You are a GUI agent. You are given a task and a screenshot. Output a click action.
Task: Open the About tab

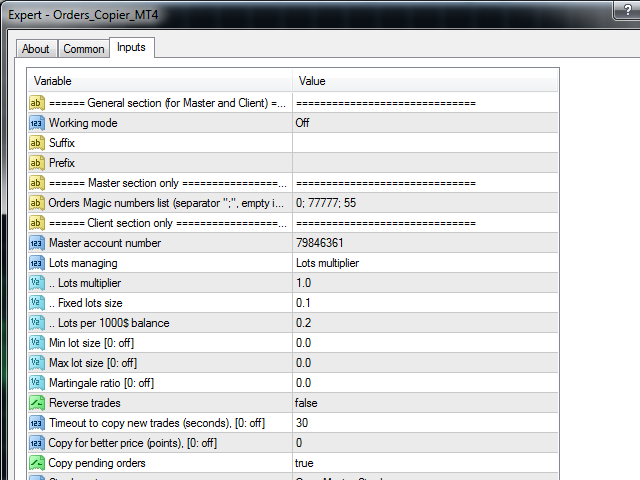click(36, 49)
